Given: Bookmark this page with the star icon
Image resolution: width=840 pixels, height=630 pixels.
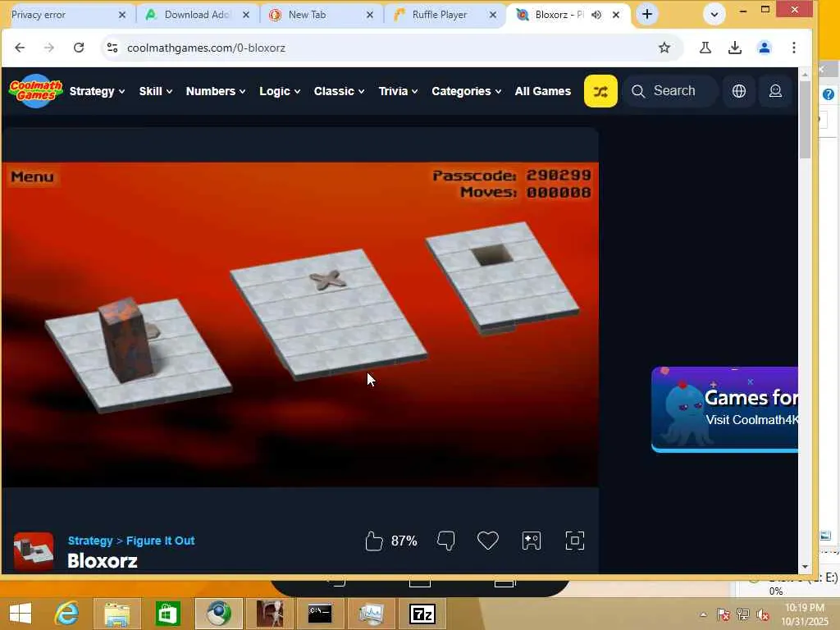Looking at the screenshot, I should 664,48.
